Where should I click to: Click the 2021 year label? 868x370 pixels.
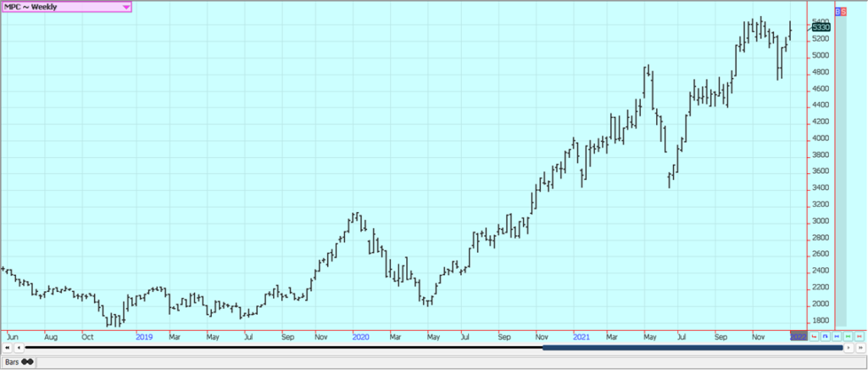coord(581,336)
